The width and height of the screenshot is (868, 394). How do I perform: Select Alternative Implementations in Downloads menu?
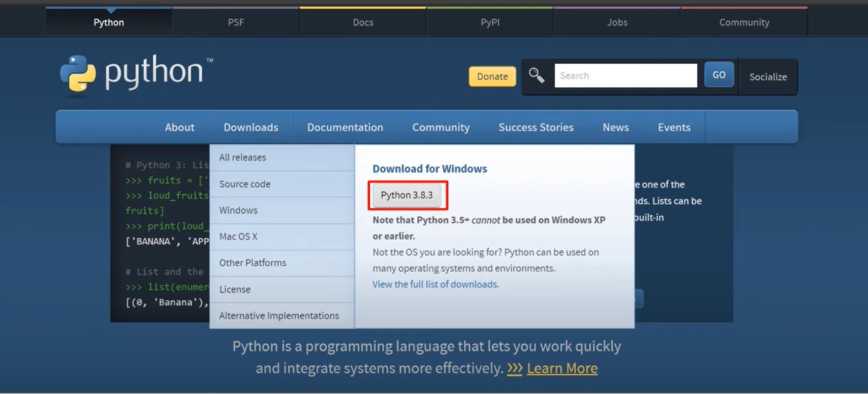click(282, 315)
